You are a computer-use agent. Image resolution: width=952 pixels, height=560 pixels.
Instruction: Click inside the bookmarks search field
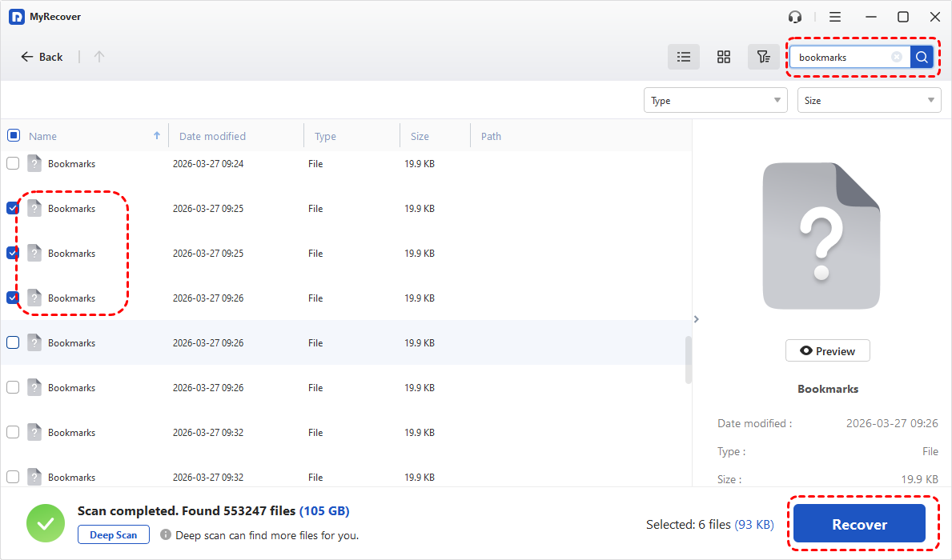(x=841, y=57)
